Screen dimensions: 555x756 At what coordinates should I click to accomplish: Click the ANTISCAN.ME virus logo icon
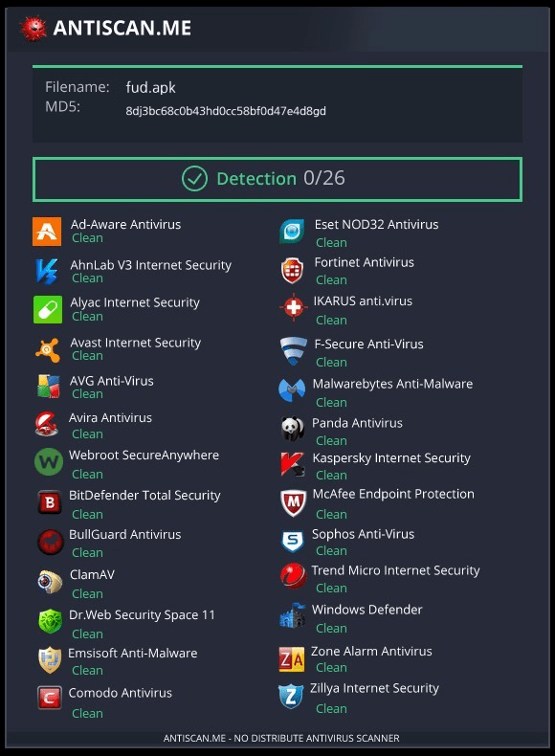33,29
